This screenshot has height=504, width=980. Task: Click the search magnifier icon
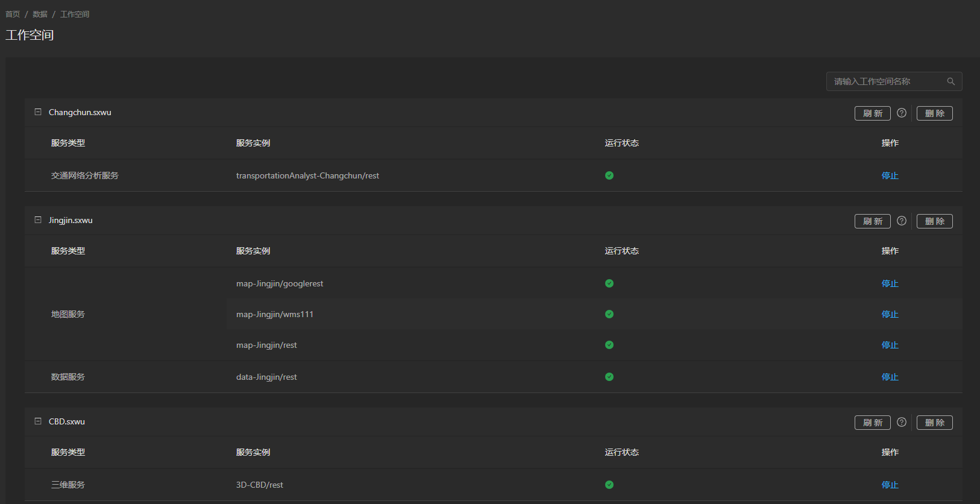[950, 81]
